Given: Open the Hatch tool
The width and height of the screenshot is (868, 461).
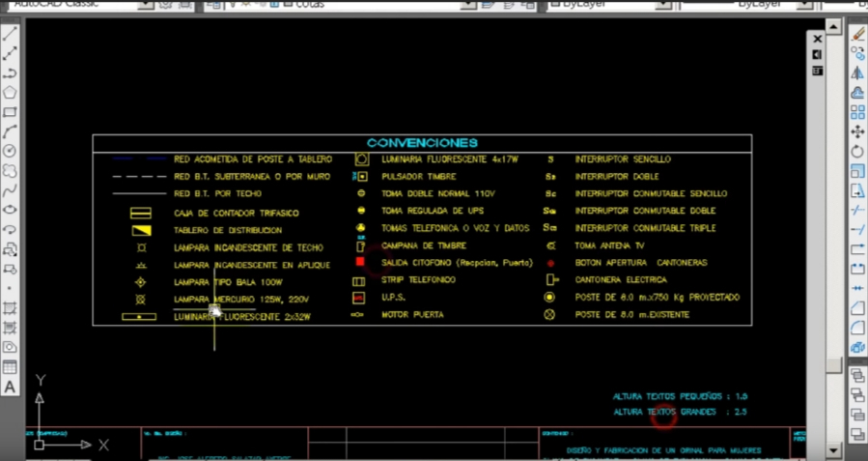Looking at the screenshot, I should tap(10, 307).
